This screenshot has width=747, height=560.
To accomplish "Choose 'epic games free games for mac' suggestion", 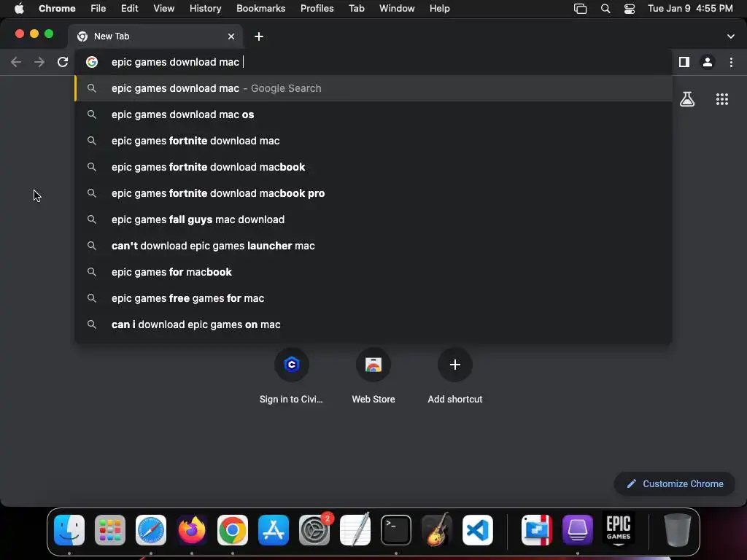I will point(373,297).
